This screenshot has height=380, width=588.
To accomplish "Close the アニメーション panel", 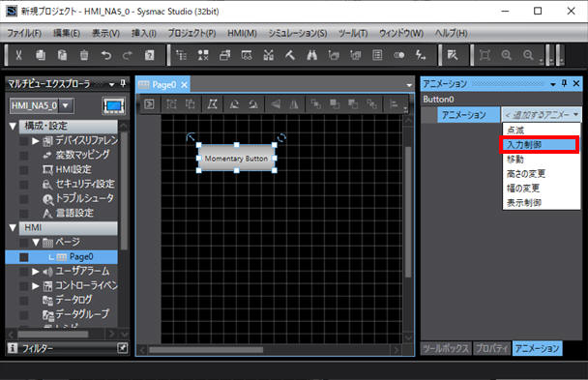I will pyautogui.click(x=576, y=83).
